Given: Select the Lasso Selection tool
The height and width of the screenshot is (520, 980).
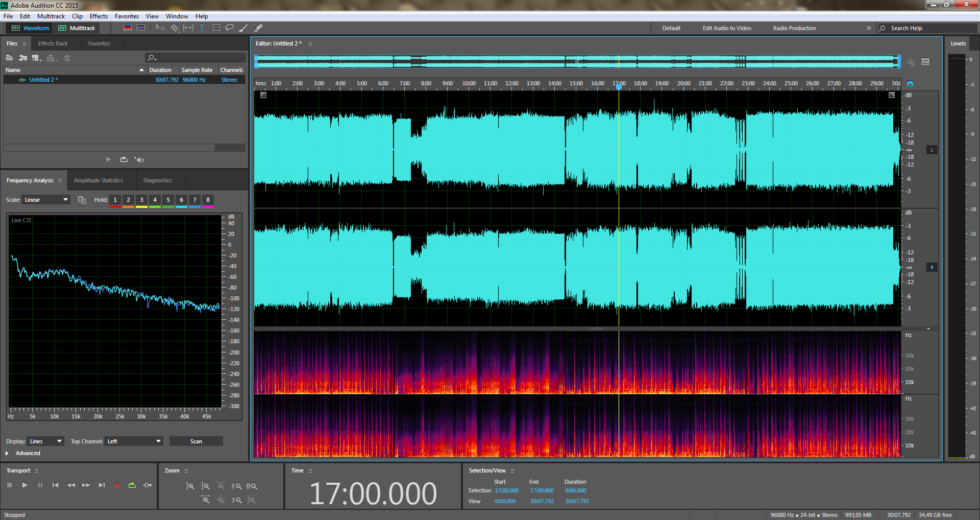Looking at the screenshot, I should [230, 28].
